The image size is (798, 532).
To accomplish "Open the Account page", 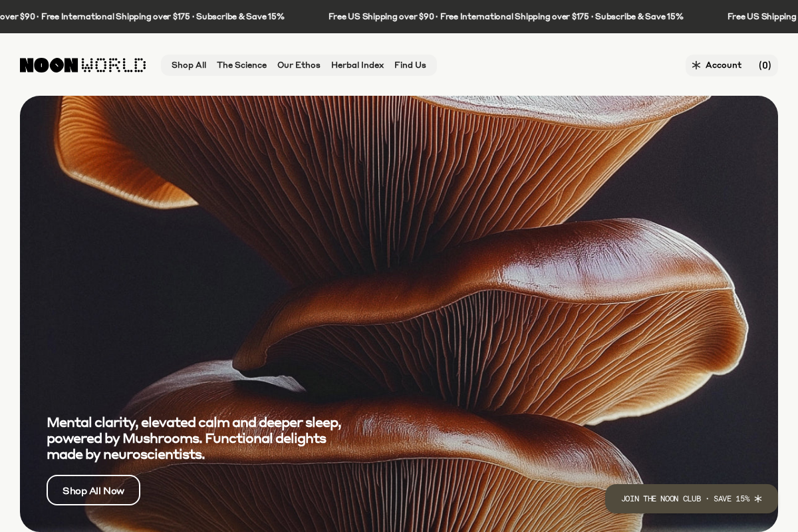I will (x=724, y=65).
